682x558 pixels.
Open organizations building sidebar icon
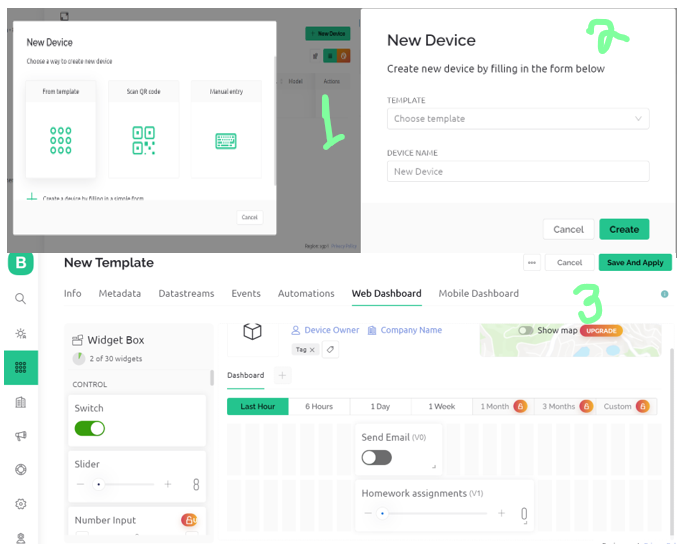tap(20, 402)
